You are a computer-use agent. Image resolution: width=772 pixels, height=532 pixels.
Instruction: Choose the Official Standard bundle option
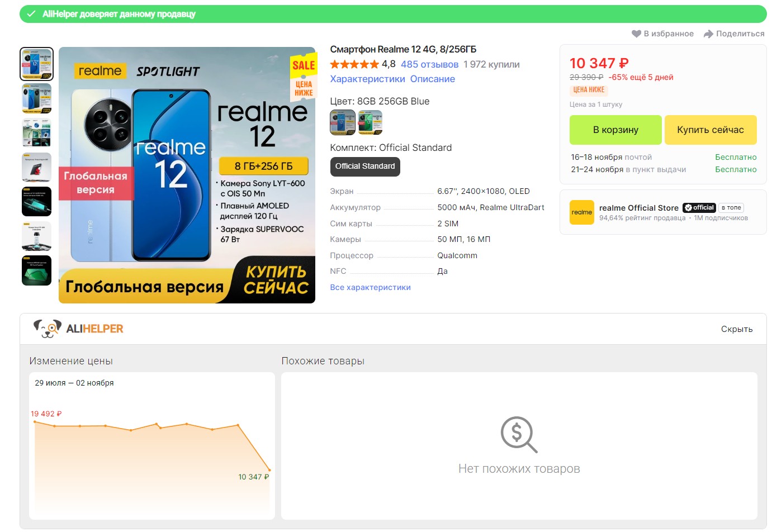click(x=365, y=167)
